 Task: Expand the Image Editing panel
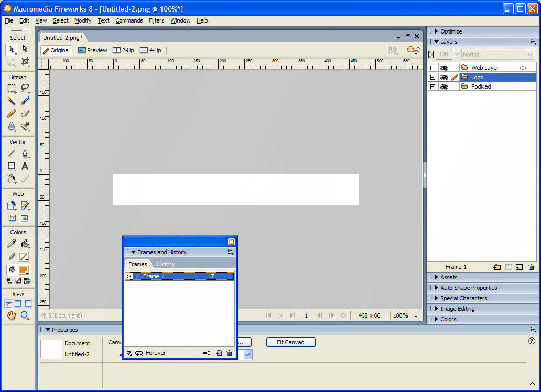[x=437, y=309]
